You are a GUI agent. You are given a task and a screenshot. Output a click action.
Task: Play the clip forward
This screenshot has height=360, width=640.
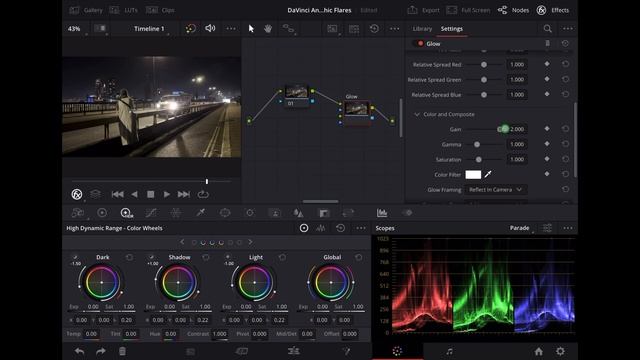(167, 194)
